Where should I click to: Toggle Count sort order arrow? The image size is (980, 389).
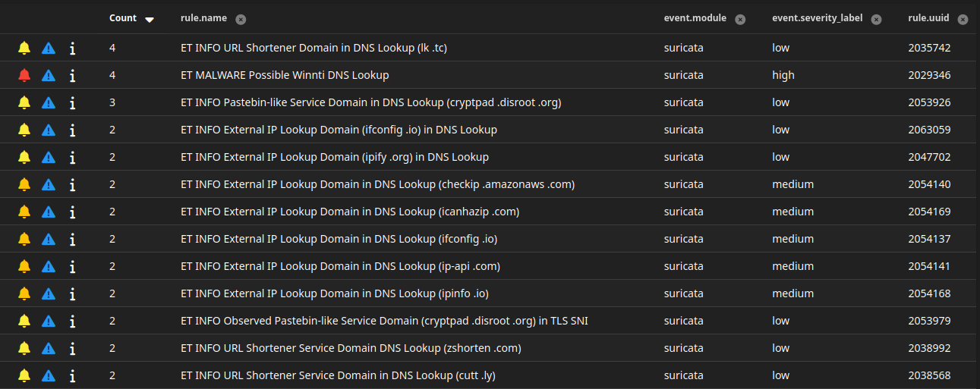click(150, 19)
